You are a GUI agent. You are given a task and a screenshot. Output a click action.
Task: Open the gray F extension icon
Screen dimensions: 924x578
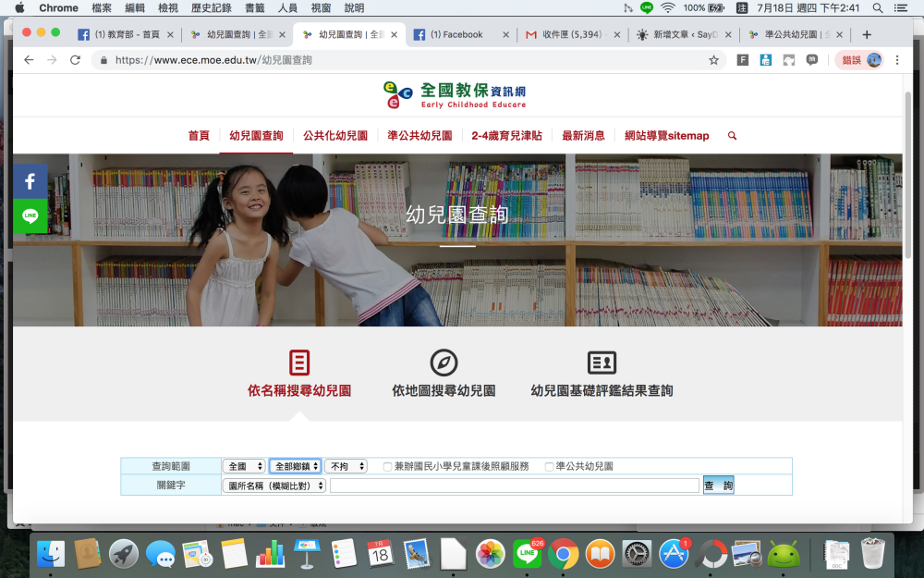tap(743, 59)
